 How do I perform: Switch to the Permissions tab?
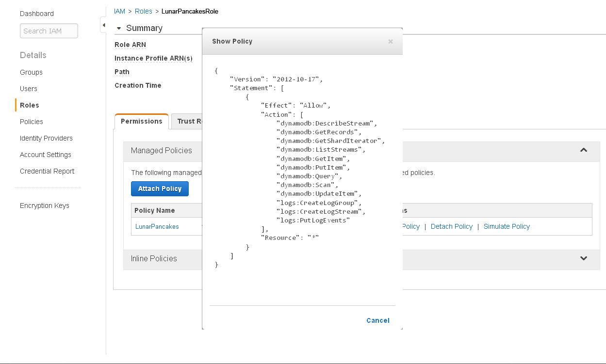[x=141, y=121]
